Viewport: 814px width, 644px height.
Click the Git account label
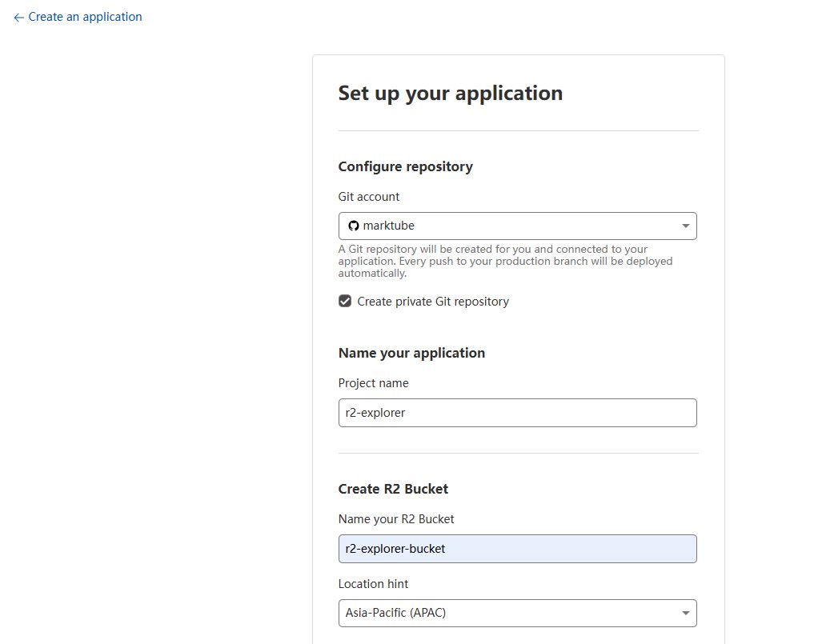(x=369, y=197)
